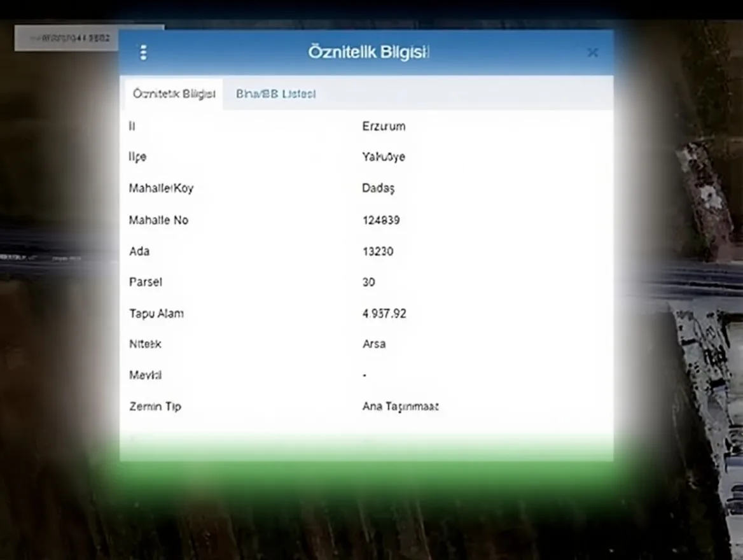Screen dimensions: 743x560
Task: Open the three-dot options menu
Action: [144, 53]
